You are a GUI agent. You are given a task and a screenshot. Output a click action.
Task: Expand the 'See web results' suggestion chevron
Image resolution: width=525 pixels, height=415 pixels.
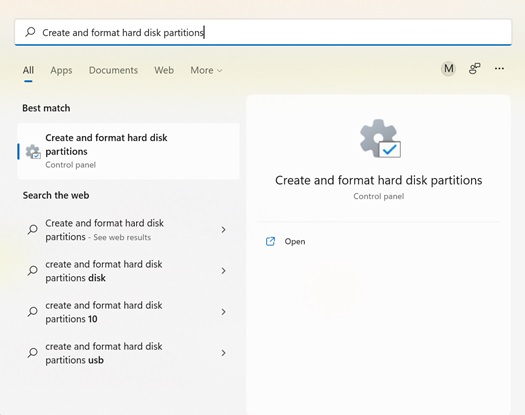pyautogui.click(x=223, y=230)
